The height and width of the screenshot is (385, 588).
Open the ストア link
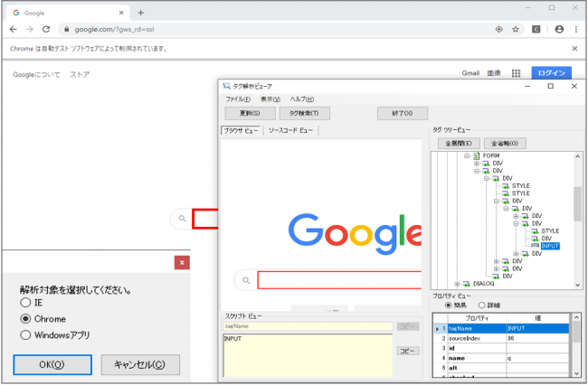(80, 74)
